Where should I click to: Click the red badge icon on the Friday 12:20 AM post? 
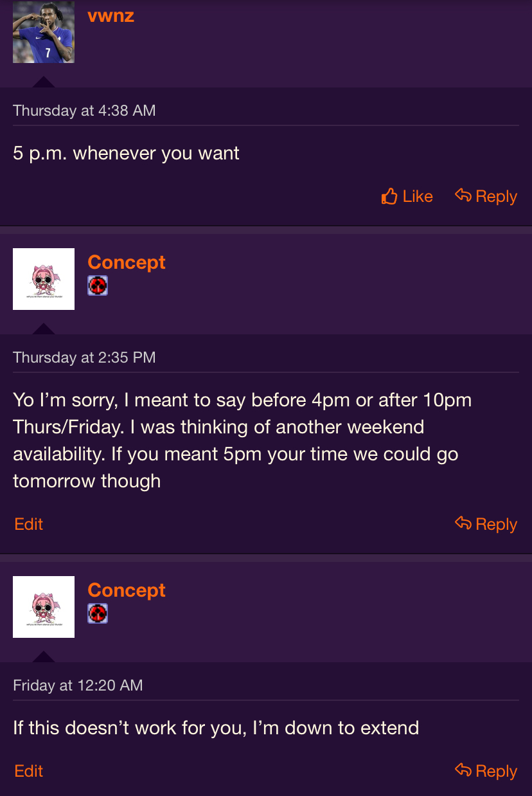[x=98, y=613]
